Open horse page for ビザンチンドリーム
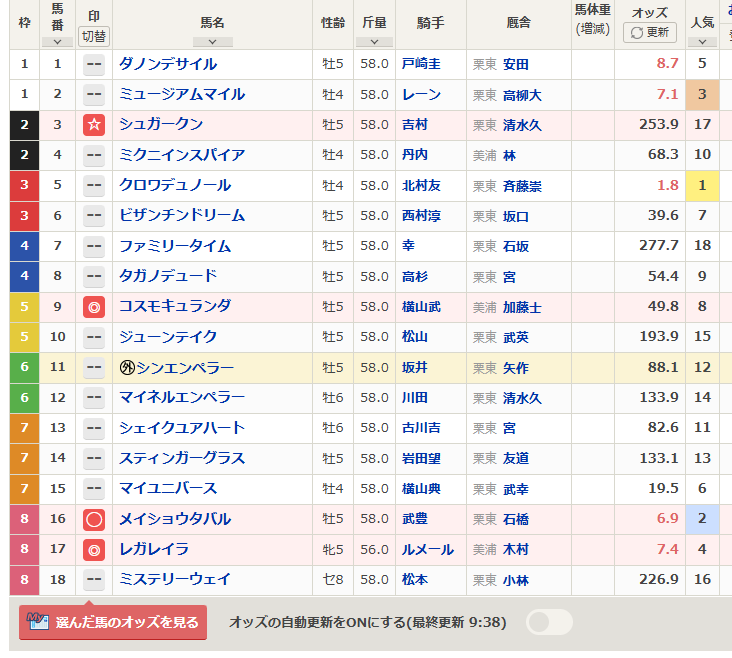Screen dimensions: 732x658 pyautogui.click(x=182, y=215)
